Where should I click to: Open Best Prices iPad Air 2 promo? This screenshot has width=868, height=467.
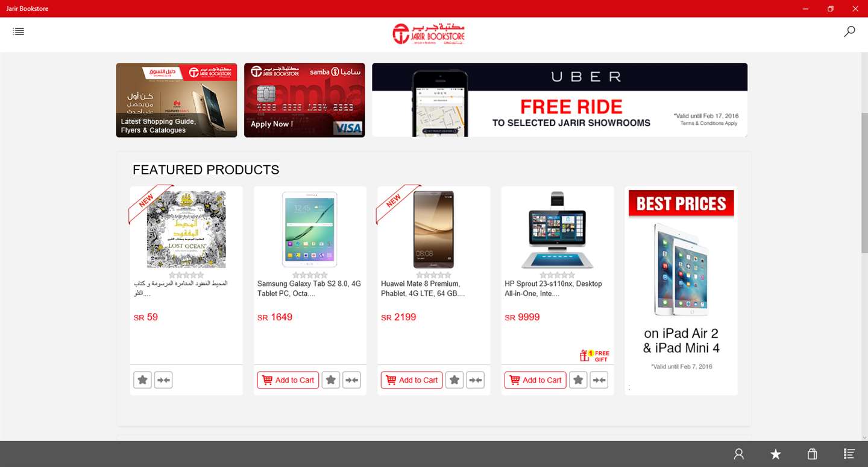pos(681,291)
